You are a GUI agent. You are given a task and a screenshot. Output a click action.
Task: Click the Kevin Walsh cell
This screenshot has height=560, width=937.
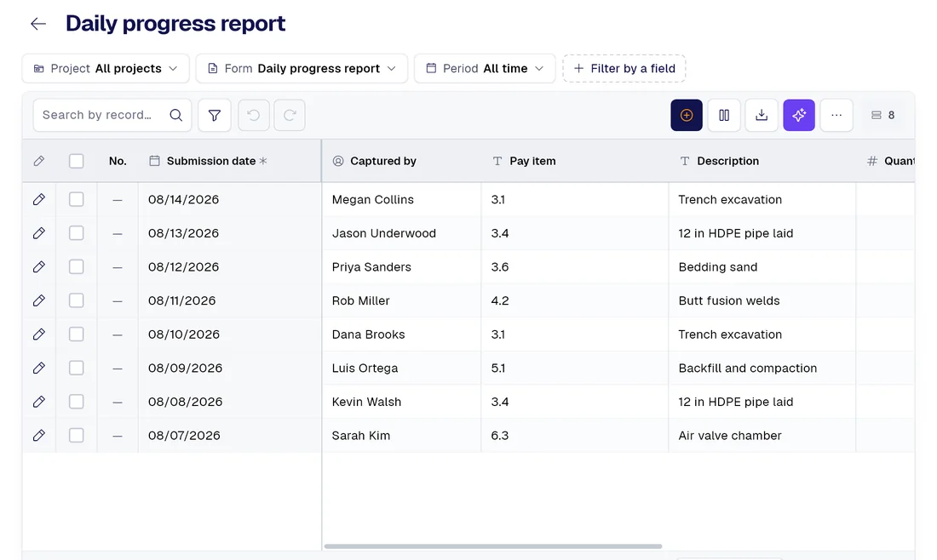[401, 402]
